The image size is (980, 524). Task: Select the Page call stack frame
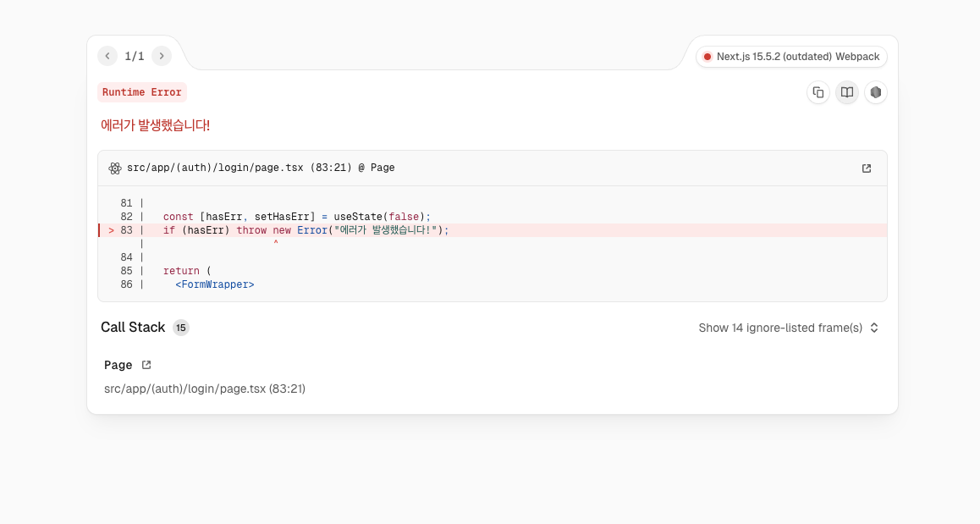[118, 365]
